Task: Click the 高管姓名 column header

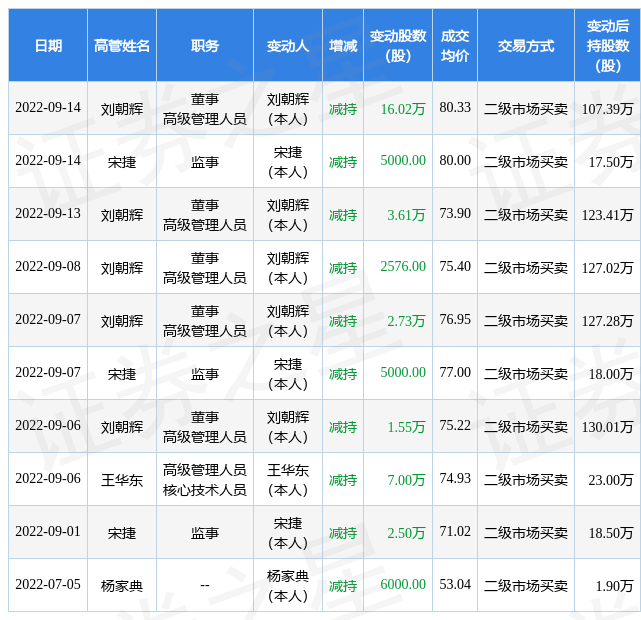Action: (122, 46)
